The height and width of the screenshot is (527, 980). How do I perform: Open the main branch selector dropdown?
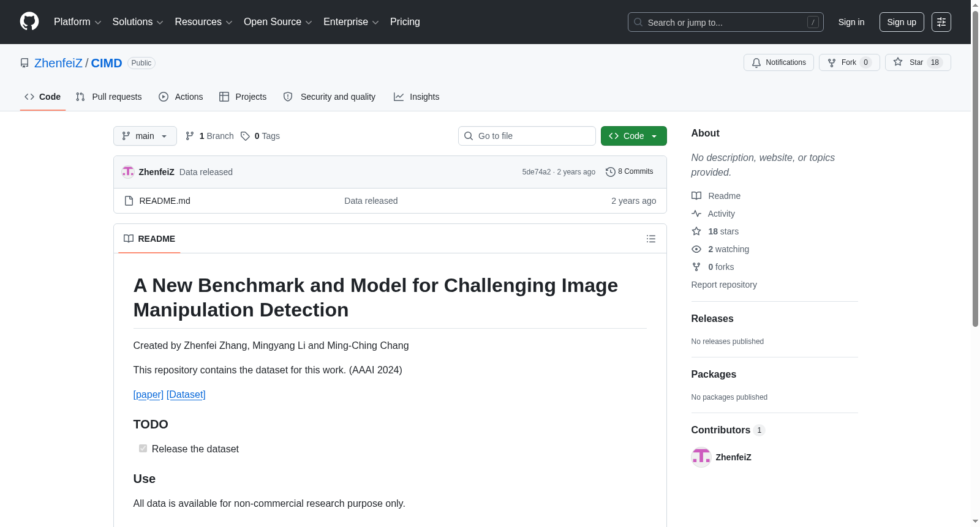pos(145,136)
